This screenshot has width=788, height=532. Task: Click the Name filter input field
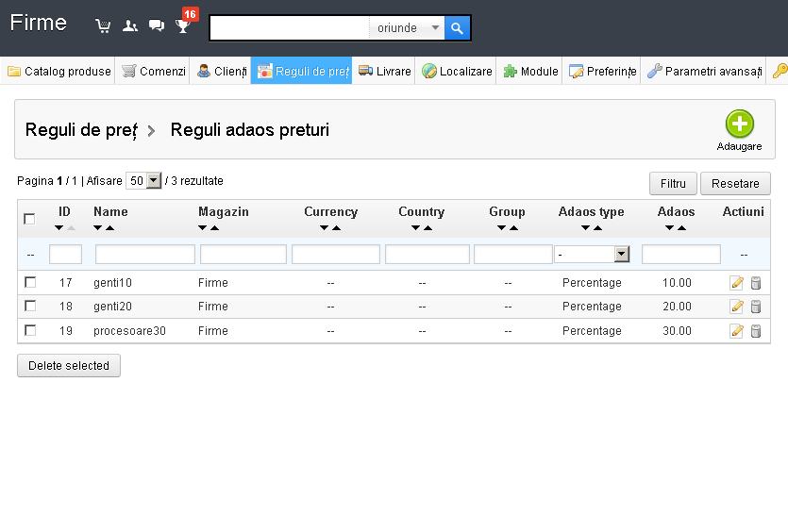point(144,255)
